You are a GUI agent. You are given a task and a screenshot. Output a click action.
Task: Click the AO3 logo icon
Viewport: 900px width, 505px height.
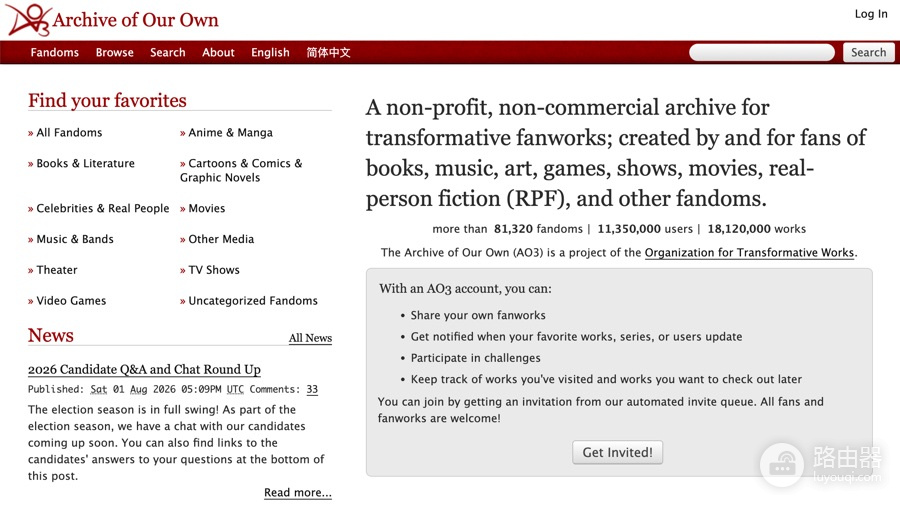coord(29,20)
